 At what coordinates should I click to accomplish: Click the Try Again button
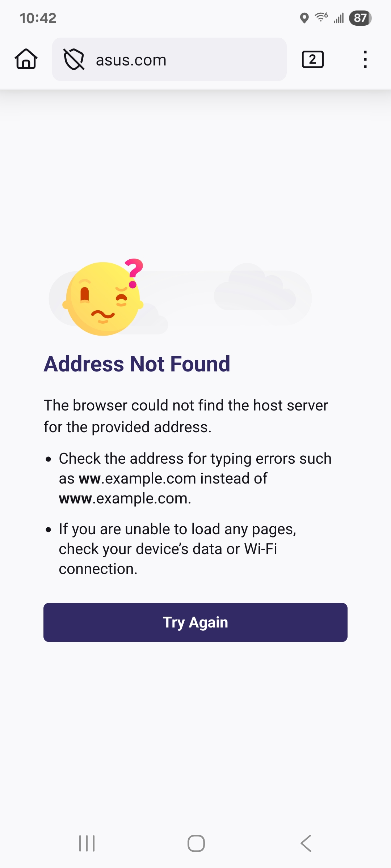point(195,622)
